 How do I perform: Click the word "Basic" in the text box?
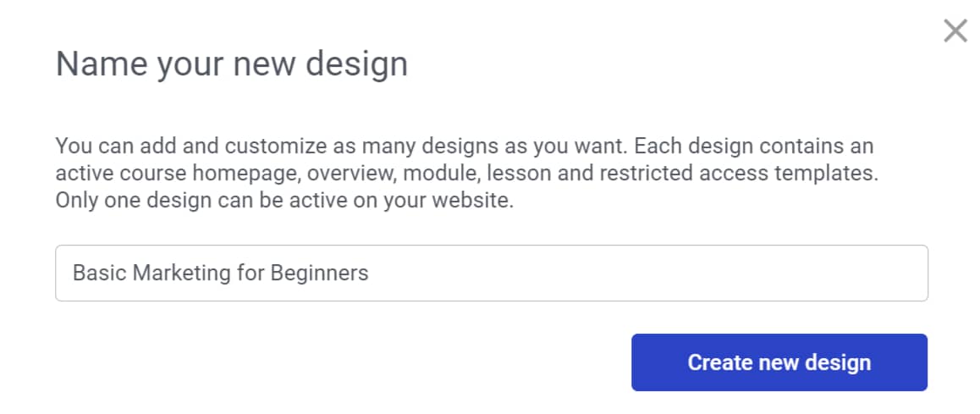pyautogui.click(x=99, y=273)
